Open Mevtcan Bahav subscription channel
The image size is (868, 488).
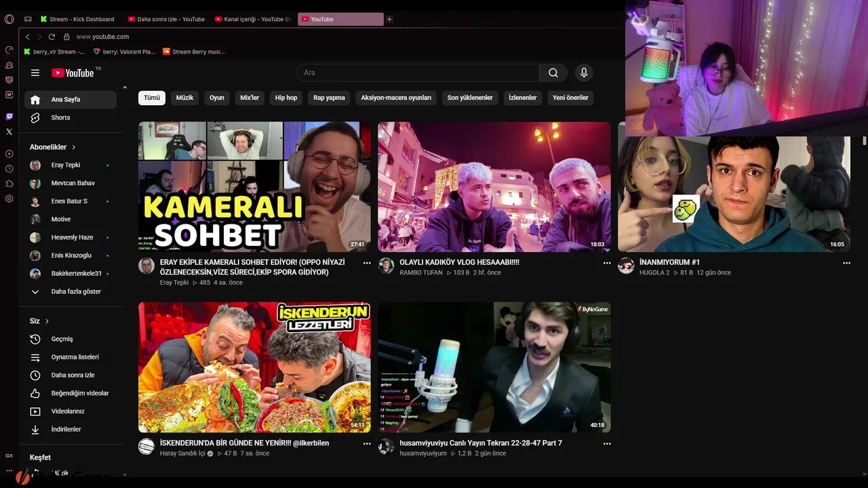[x=71, y=183]
